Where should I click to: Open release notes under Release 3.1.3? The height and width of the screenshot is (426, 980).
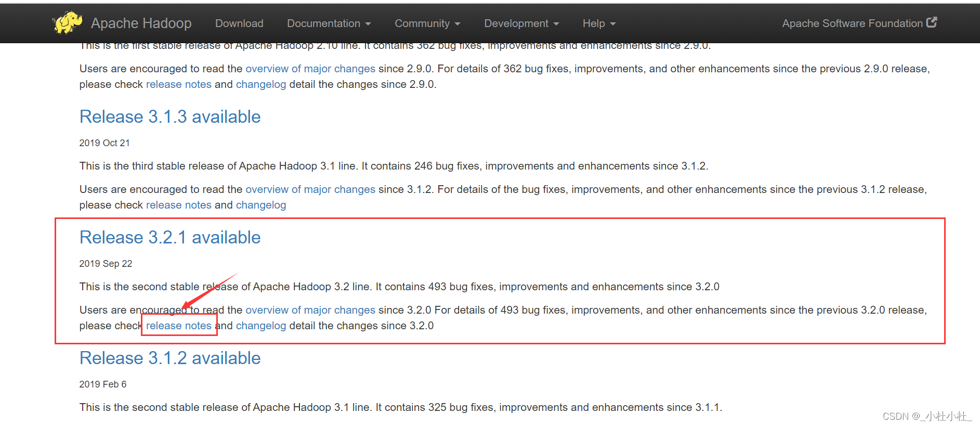pyautogui.click(x=179, y=205)
